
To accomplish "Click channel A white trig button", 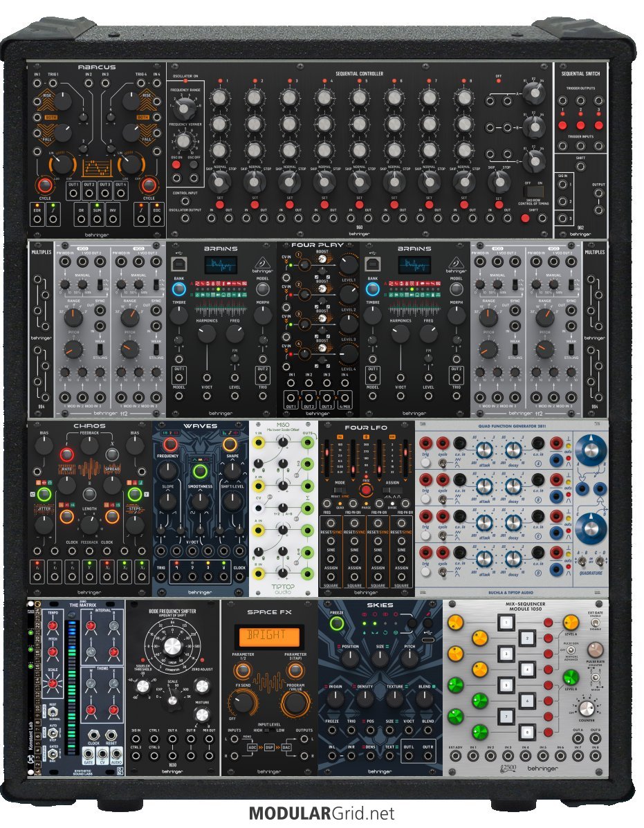I will tap(425, 463).
